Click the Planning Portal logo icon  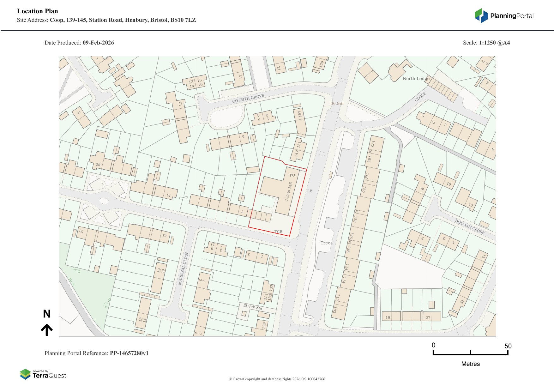(x=481, y=16)
